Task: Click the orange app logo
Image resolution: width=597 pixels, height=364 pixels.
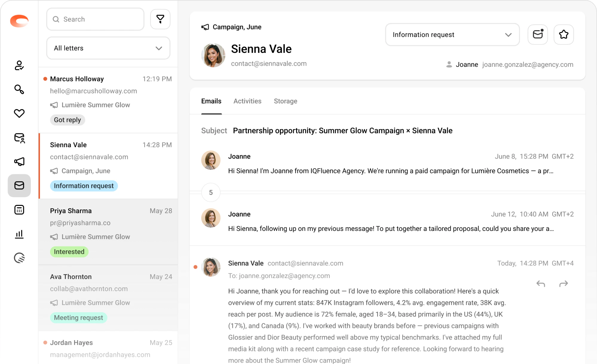Action: [19, 21]
